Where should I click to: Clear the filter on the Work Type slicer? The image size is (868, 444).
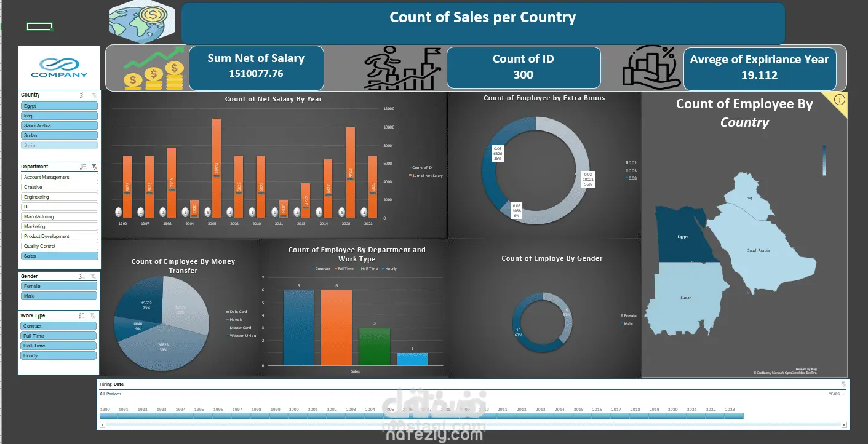click(94, 315)
